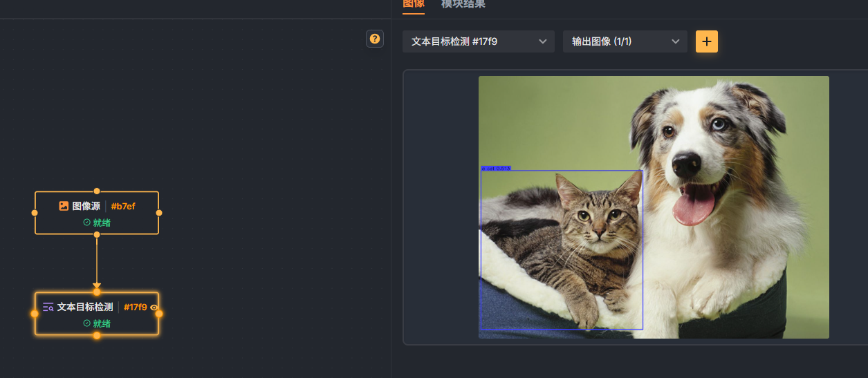Open the 文本目标检测 #17f9 module dropdown
The image size is (868, 378).
[479, 41]
